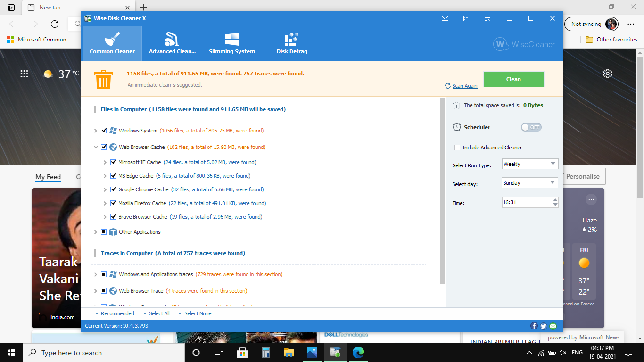Open File Explorer from the taskbar

tap(289, 353)
